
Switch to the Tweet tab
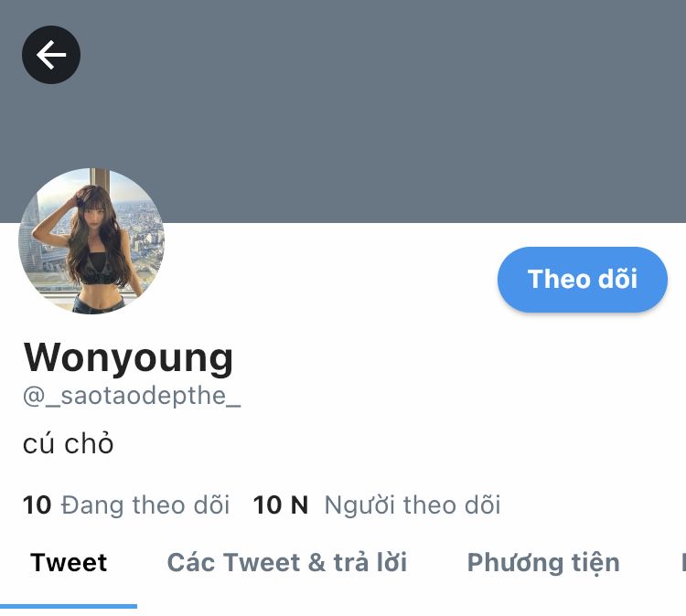pyautogui.click(x=69, y=563)
